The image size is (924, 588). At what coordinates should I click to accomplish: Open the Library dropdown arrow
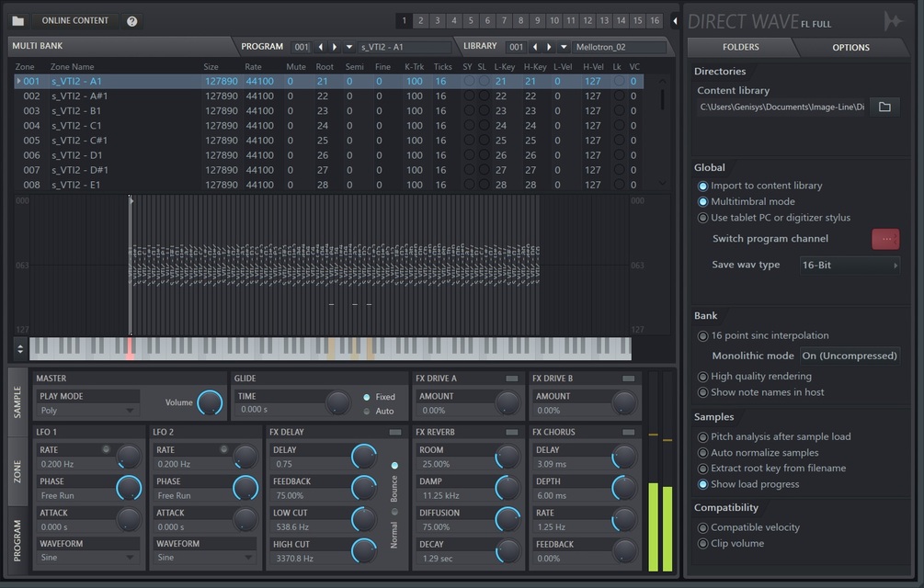(564, 47)
